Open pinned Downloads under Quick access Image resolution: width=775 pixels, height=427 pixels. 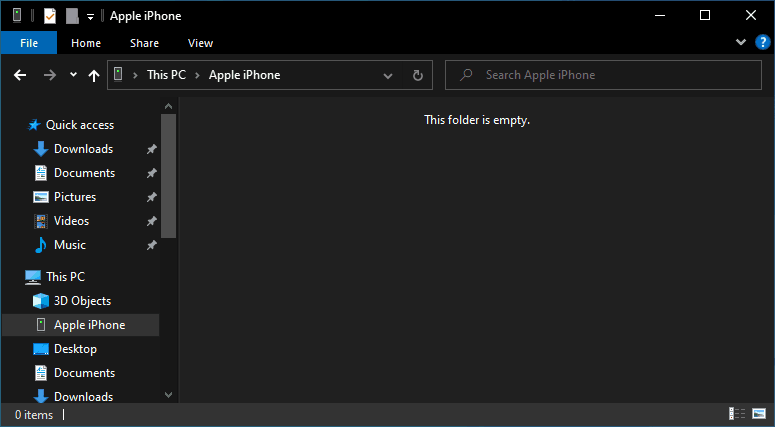click(84, 149)
